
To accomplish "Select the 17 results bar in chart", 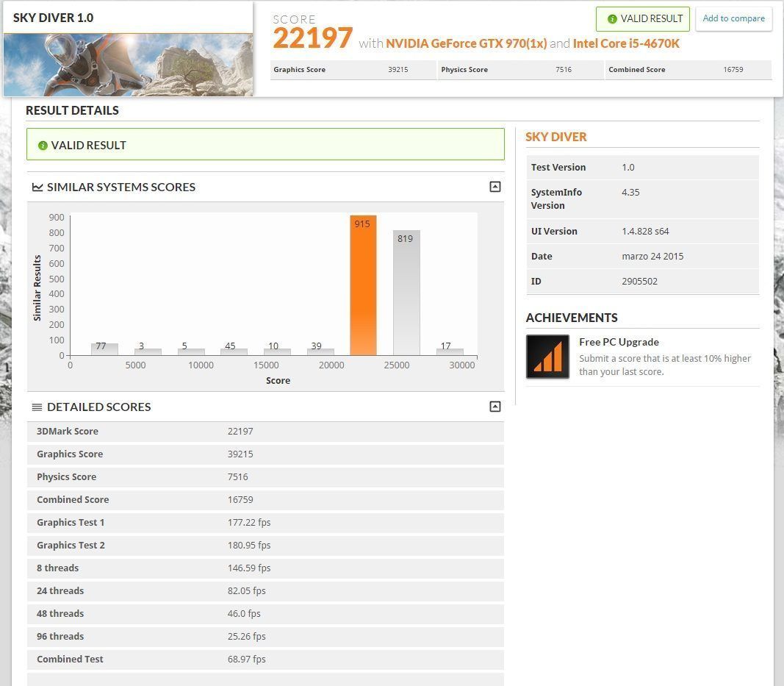I will (x=449, y=351).
